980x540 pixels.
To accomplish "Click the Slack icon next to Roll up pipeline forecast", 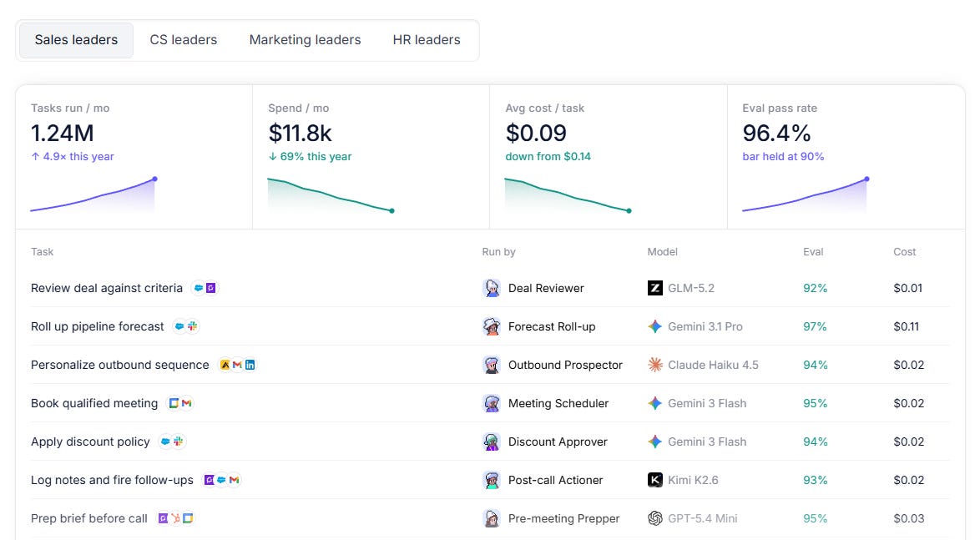I will point(192,326).
